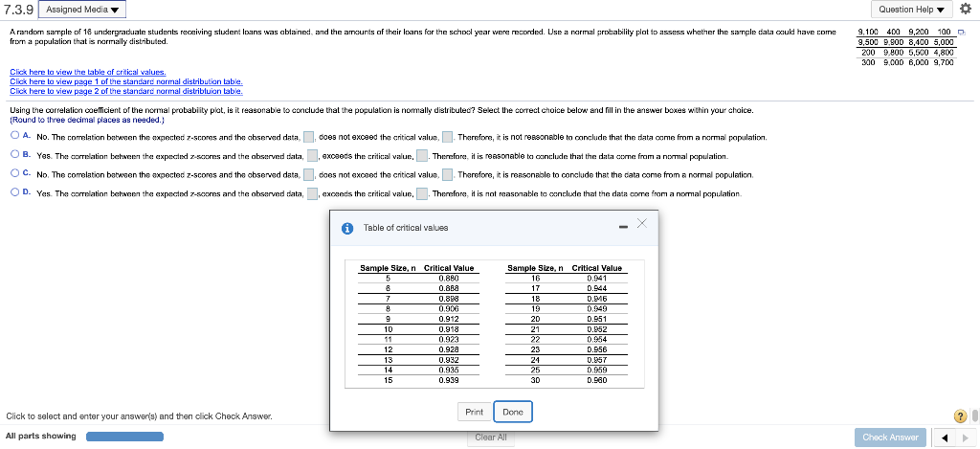This screenshot has width=980, height=449.
Task: Click the data value 6,000
Action: click(x=920, y=62)
